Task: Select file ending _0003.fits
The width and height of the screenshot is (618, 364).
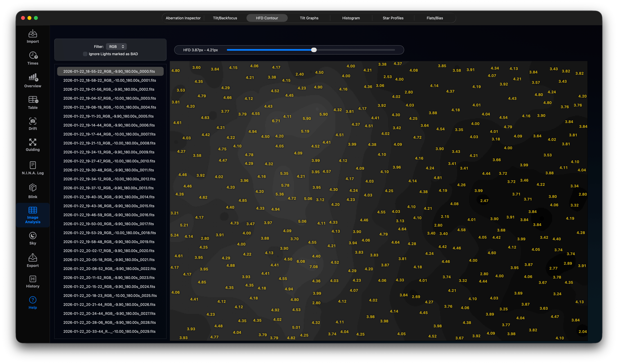Action: [110, 98]
